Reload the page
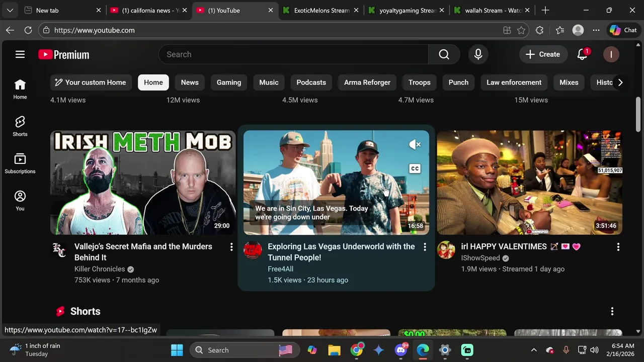The width and height of the screenshot is (644, 362). click(28, 30)
